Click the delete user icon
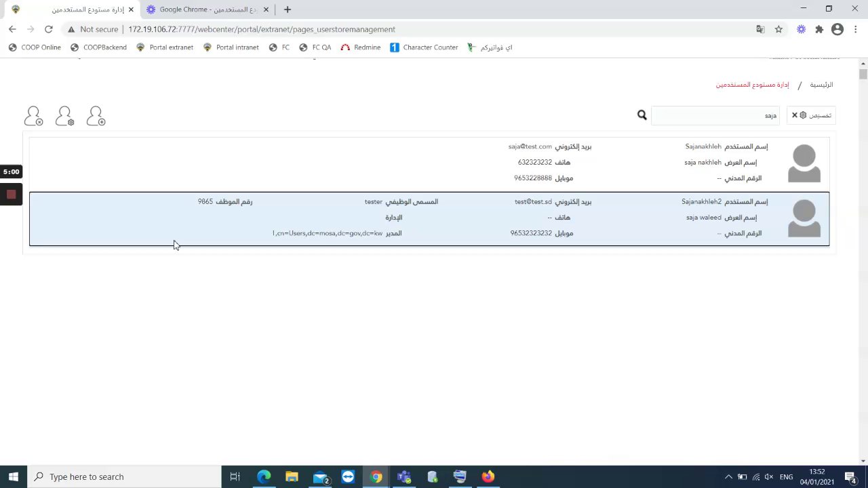The image size is (868, 488). [x=33, y=116]
